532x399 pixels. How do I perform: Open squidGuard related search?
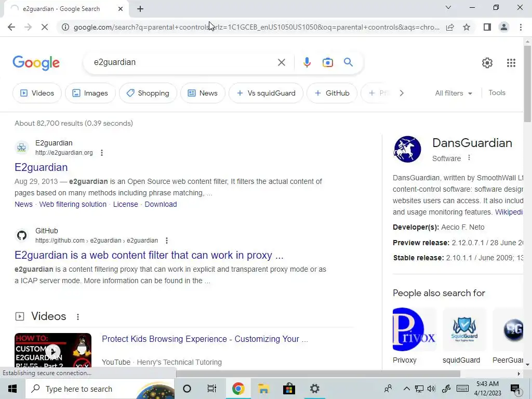tap(464, 336)
